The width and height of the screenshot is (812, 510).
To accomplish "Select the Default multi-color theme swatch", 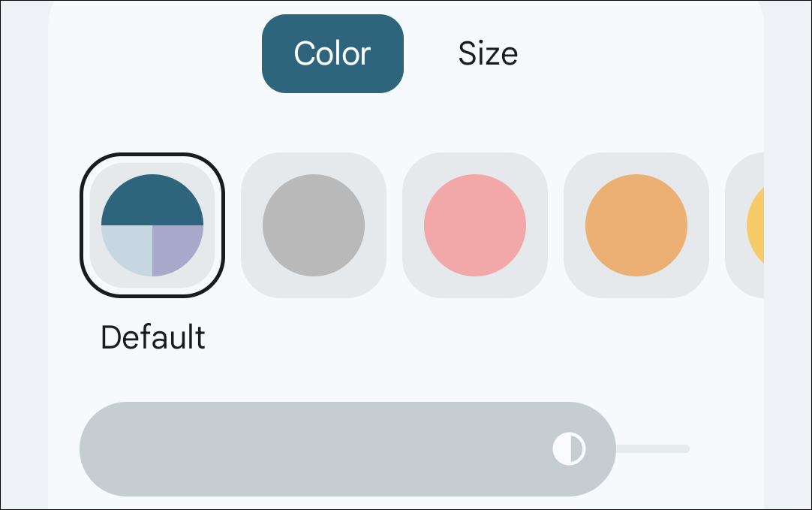I will pyautogui.click(x=152, y=225).
